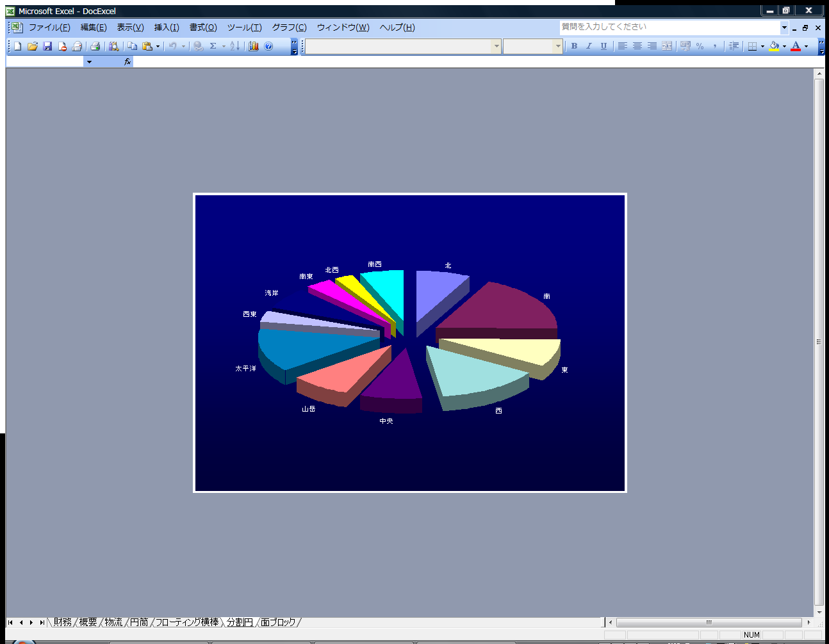Click the Save disk icon
The height and width of the screenshot is (644, 829).
47,46
